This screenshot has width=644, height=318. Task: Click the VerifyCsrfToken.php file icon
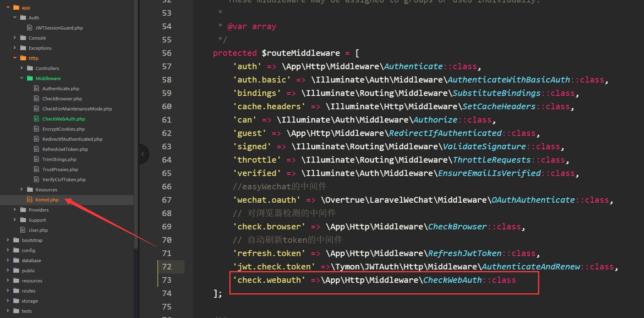[x=36, y=179]
